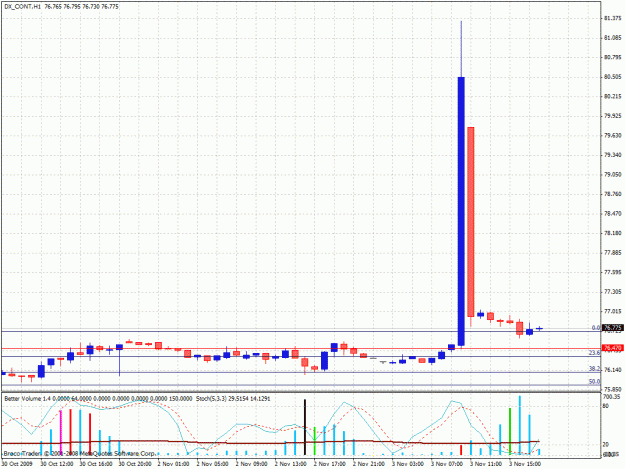Viewport: 625px width, 469px height.
Task: Click the Fibonacci 38.2 level label
Action: pyautogui.click(x=594, y=369)
